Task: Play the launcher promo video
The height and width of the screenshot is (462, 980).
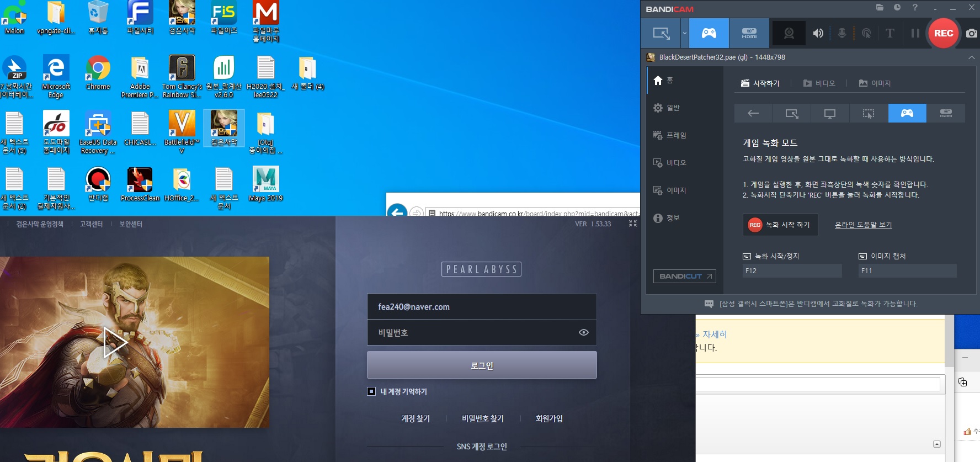Action: pyautogui.click(x=115, y=342)
